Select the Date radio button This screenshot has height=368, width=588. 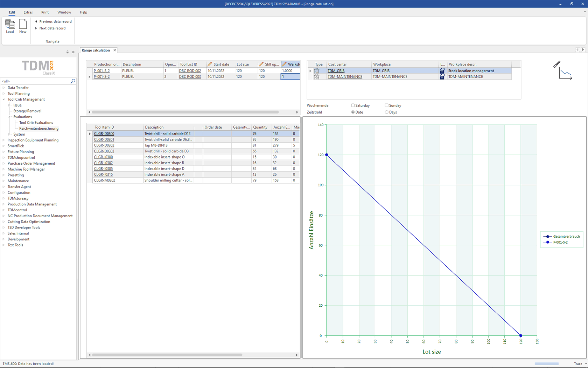tap(353, 112)
